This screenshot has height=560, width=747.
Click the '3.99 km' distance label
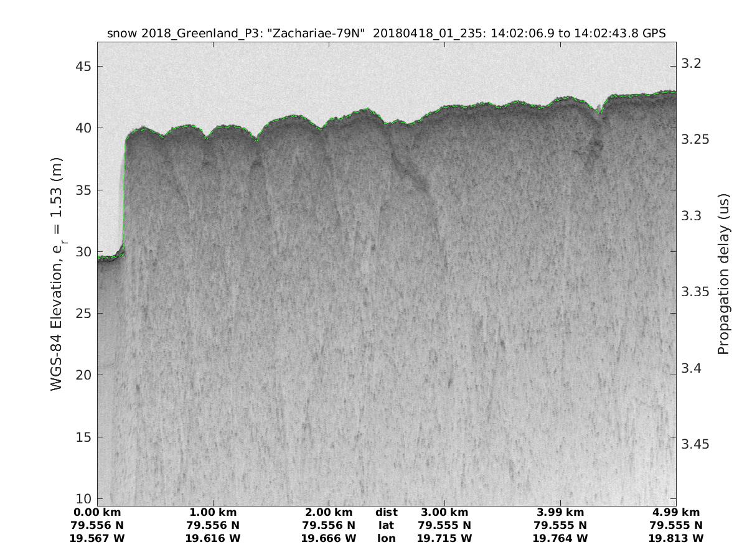click(x=560, y=512)
